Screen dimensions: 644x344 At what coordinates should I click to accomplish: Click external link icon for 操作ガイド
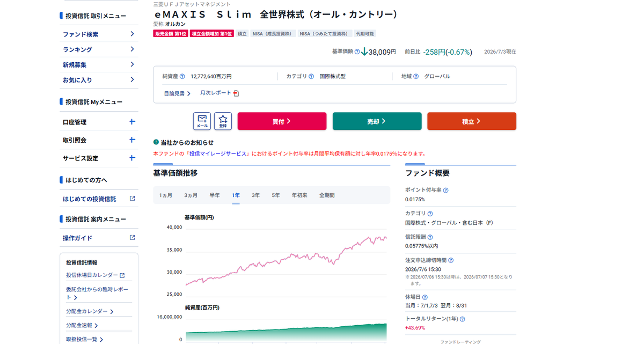click(x=132, y=238)
